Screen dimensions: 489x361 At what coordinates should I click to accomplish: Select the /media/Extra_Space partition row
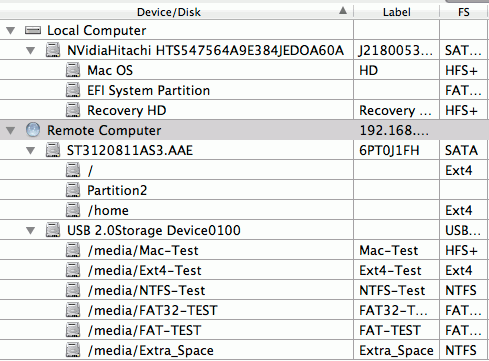tap(244, 350)
